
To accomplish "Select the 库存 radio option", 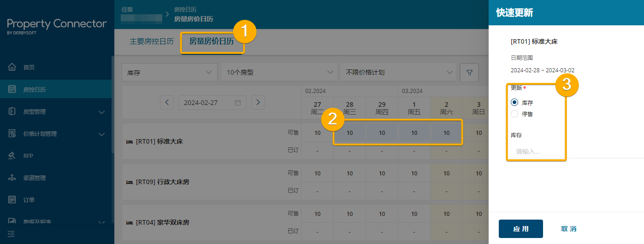I will pos(514,103).
